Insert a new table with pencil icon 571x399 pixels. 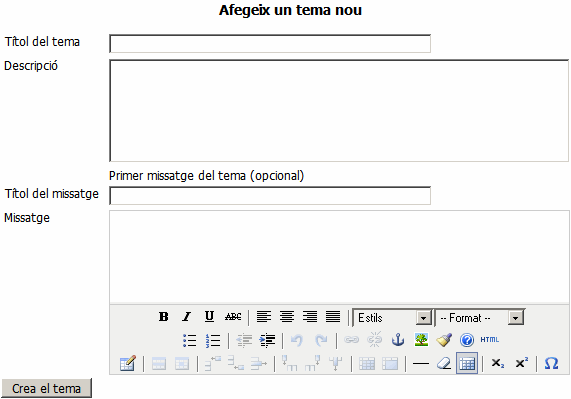click(128, 363)
